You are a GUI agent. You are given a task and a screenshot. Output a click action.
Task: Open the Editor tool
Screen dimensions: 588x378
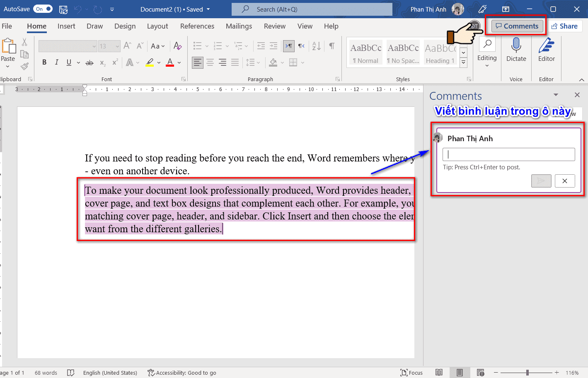pos(547,51)
